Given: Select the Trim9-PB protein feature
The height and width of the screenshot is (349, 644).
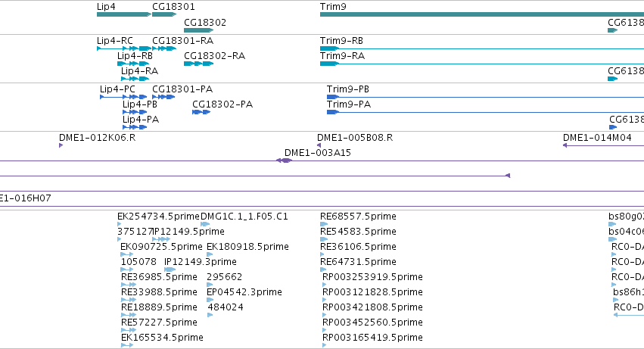Looking at the screenshot, I should pos(485,97).
